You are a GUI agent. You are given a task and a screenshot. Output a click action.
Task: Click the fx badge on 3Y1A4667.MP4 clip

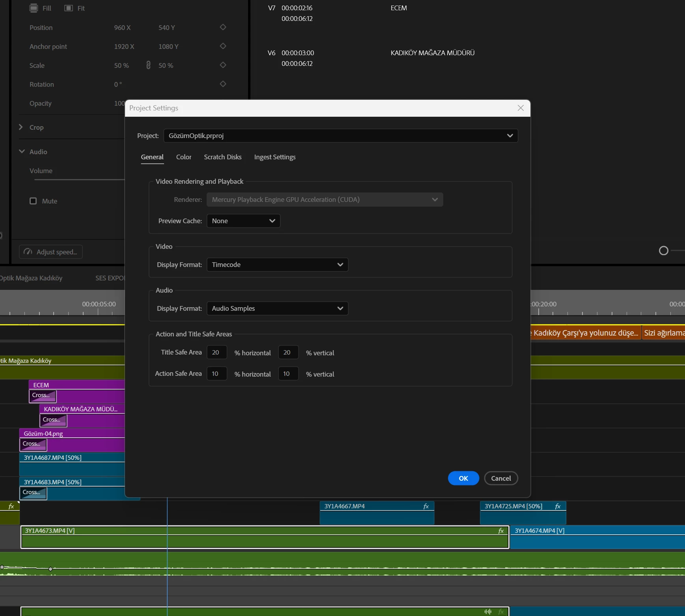426,506
